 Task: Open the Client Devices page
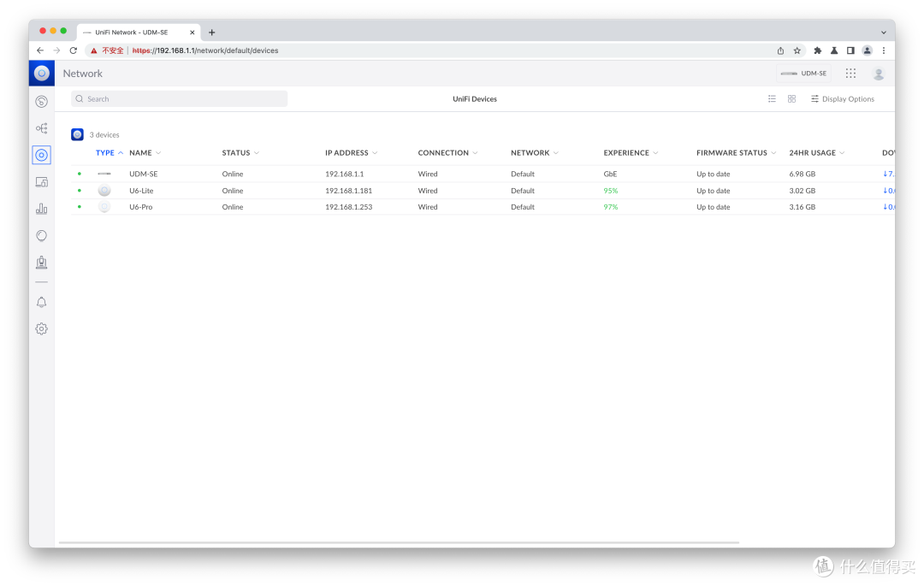point(41,181)
